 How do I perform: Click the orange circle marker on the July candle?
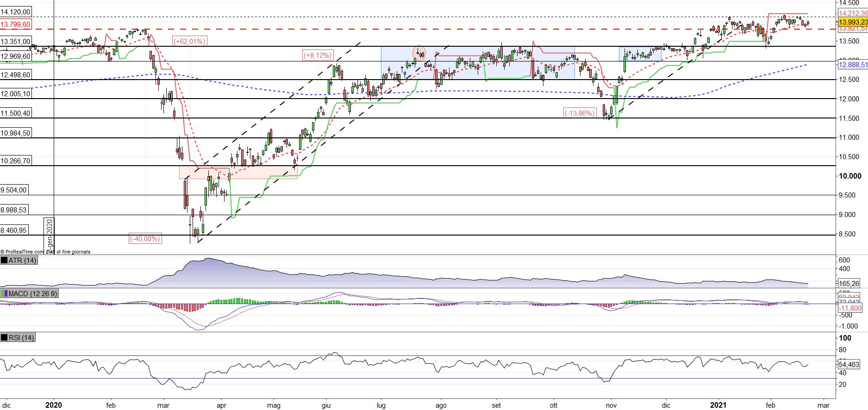click(x=419, y=52)
